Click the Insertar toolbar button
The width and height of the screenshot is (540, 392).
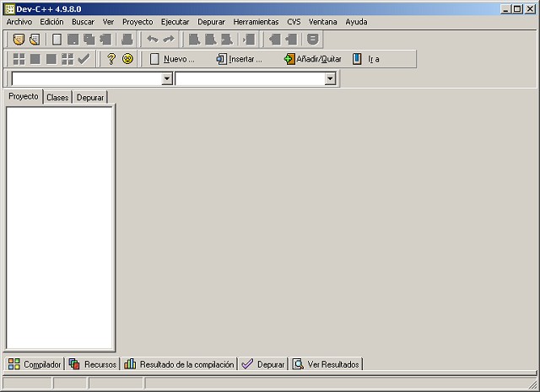tap(239, 59)
